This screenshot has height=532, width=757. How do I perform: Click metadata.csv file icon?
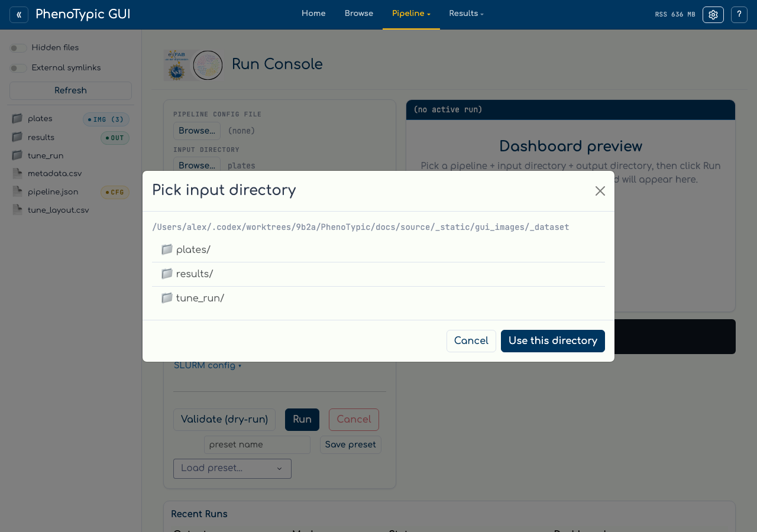tap(17, 174)
